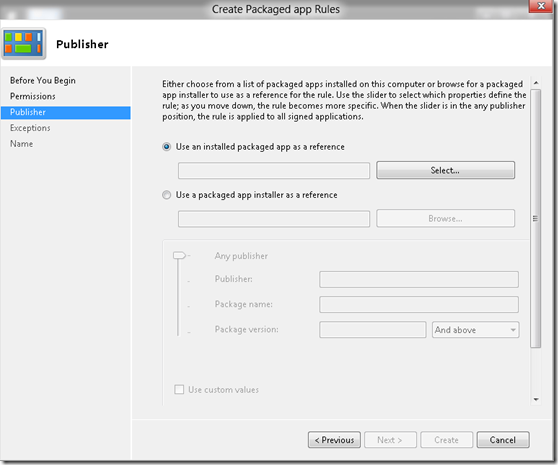
Task: Cancel the wizard
Action: coord(502,440)
